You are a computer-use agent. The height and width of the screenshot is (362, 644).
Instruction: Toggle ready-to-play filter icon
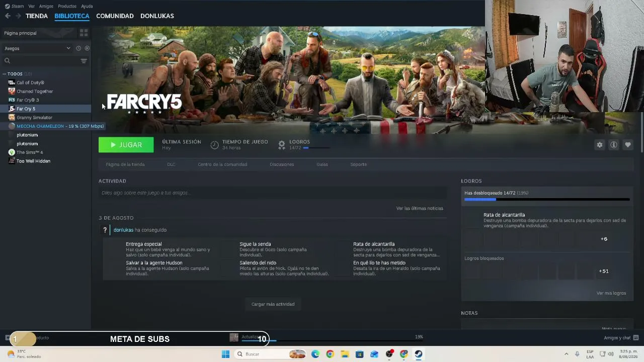click(87, 48)
